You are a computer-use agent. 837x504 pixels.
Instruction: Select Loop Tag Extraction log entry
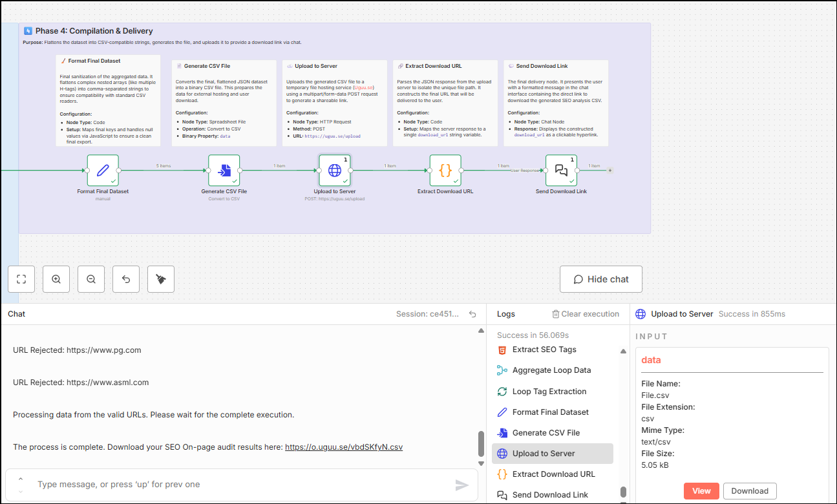point(553,392)
